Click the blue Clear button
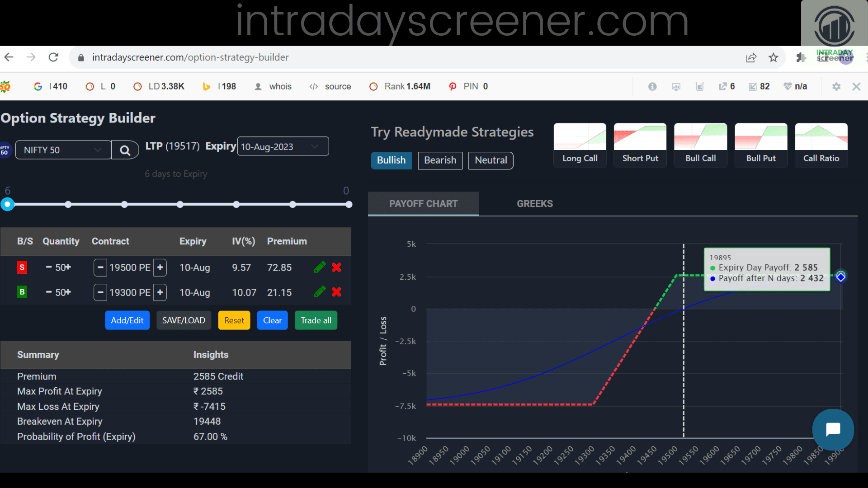This screenshot has width=868, height=488. click(x=272, y=320)
